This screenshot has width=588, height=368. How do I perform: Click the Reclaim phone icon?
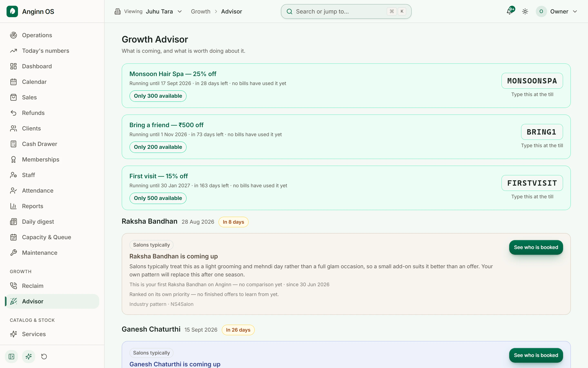click(13, 286)
